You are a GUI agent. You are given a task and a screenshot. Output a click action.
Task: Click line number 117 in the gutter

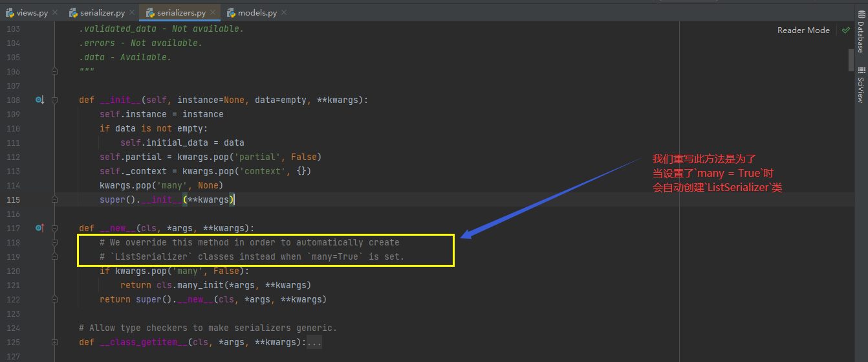coord(13,228)
